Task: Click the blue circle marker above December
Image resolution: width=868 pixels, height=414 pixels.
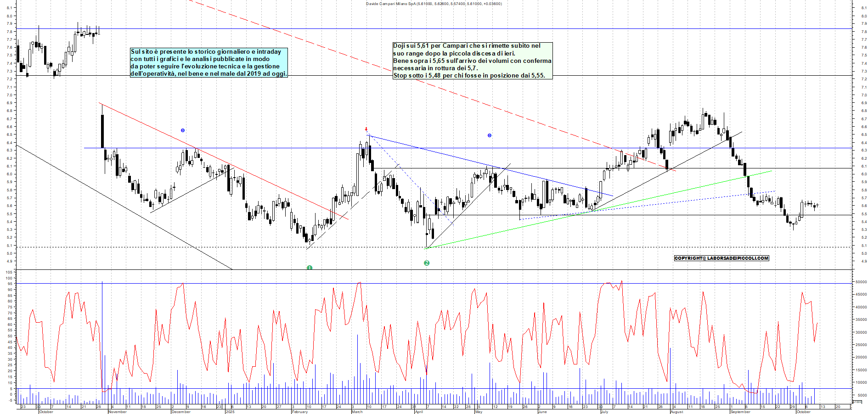Action: click(182, 130)
